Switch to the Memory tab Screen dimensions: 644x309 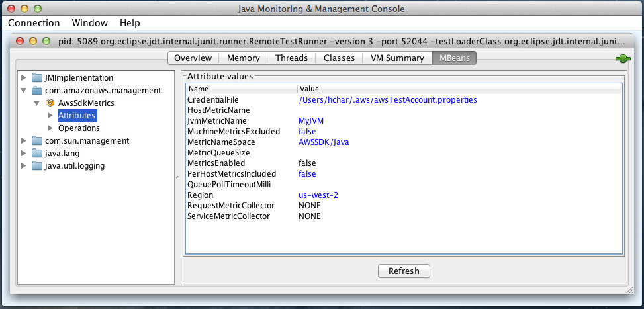pos(243,58)
